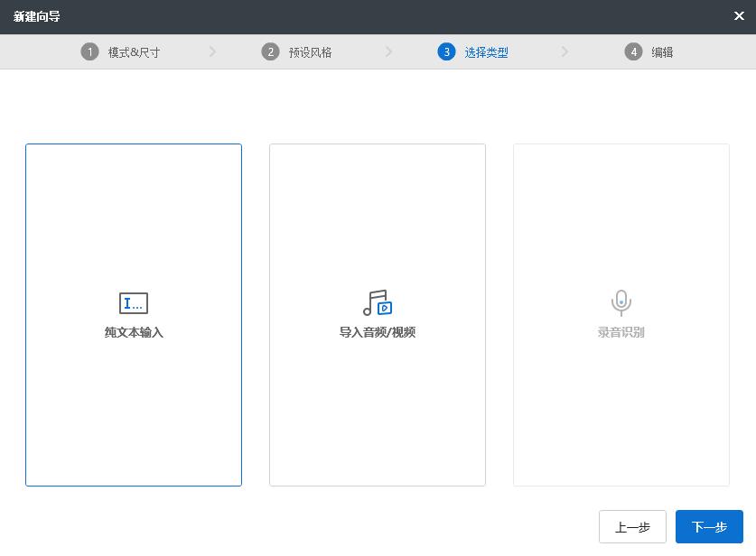This screenshot has height=556, width=756.
Task: Select the 导入音频/视频 option card
Action: point(378,315)
